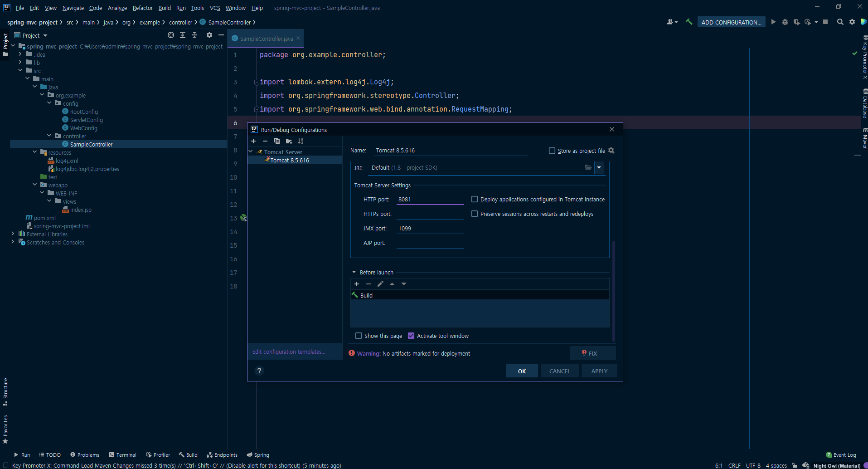This screenshot has width=868, height=469.
Task: Click the gutter icon on line 13
Action: [x=243, y=218]
